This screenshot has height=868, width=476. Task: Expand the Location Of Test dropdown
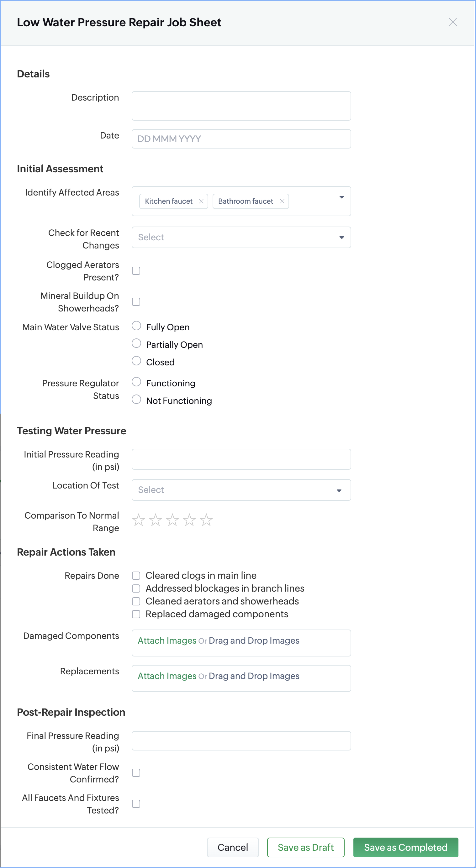(x=241, y=490)
